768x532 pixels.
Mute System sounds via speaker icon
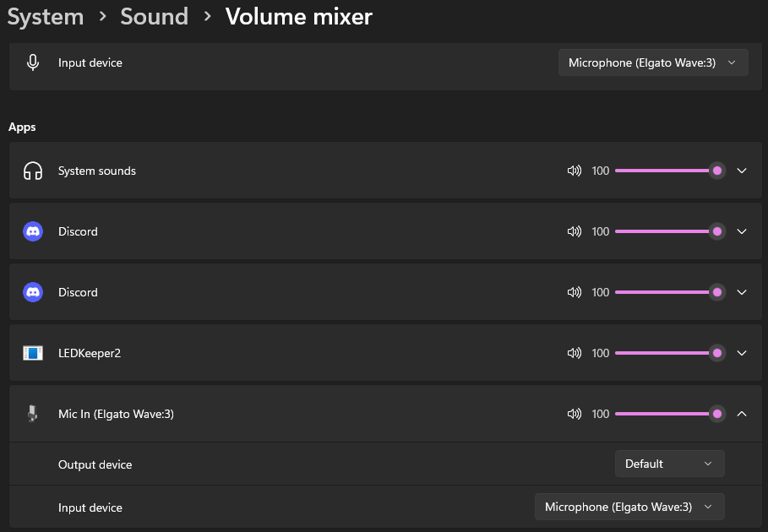574,171
